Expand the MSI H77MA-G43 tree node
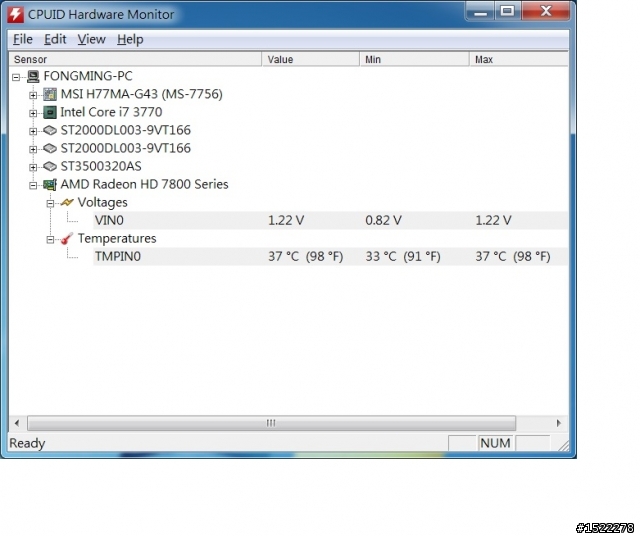This screenshot has height=536, width=640. click(33, 95)
